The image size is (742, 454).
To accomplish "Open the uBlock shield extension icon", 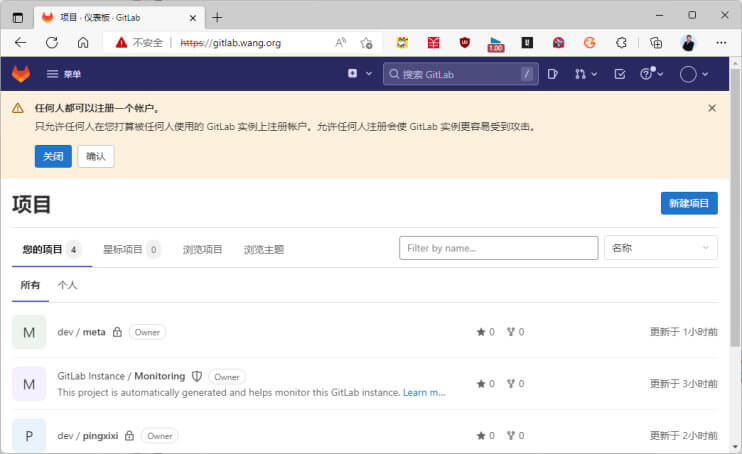I will tap(465, 43).
